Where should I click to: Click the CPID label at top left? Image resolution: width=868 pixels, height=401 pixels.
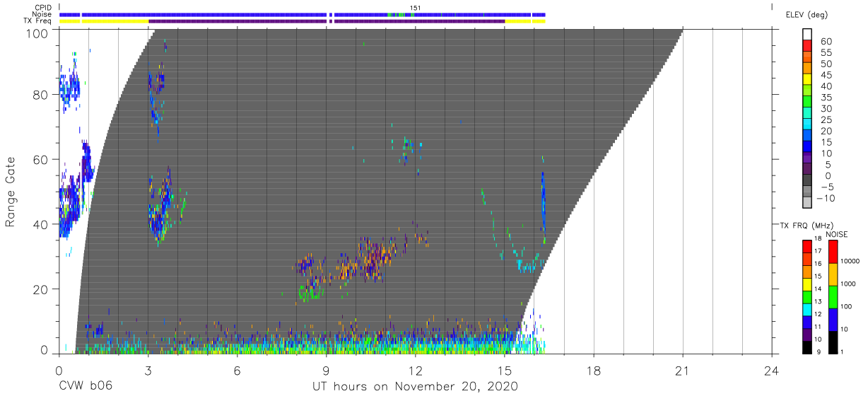pos(44,7)
